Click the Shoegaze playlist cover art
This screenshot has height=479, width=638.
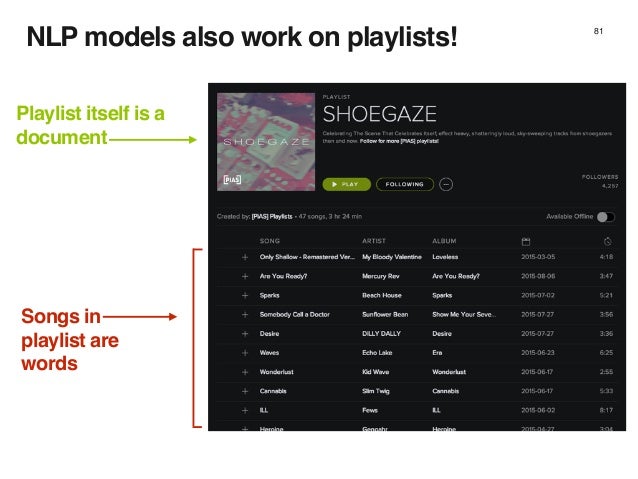[x=266, y=142]
